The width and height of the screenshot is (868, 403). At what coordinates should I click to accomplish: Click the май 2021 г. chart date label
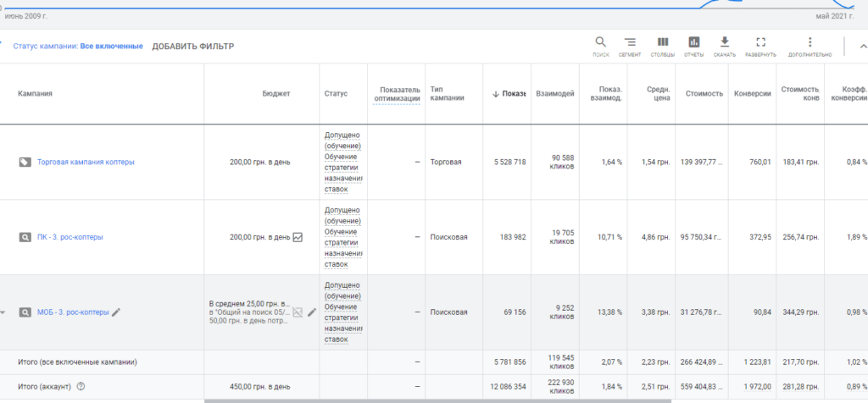tap(834, 17)
